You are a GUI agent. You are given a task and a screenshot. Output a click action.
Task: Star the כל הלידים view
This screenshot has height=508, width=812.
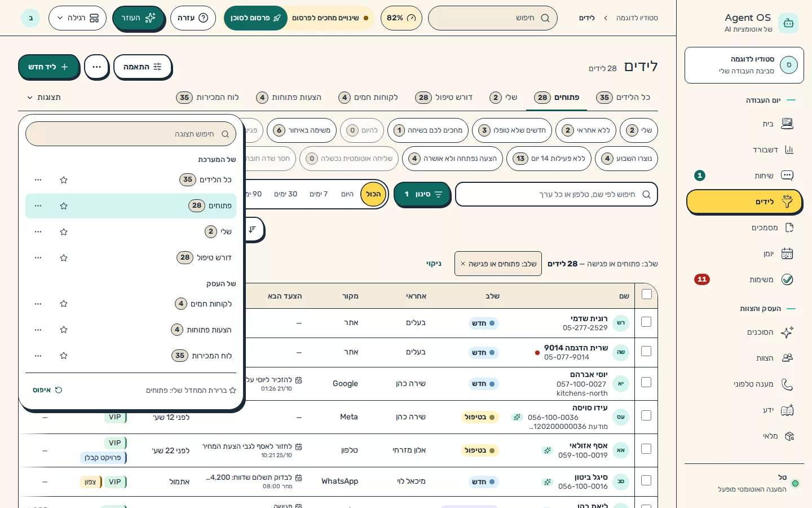click(64, 180)
